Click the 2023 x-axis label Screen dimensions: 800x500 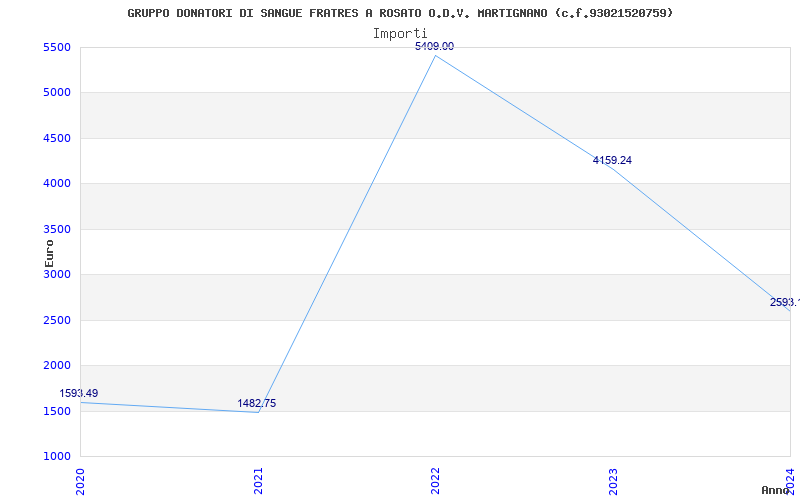613,481
